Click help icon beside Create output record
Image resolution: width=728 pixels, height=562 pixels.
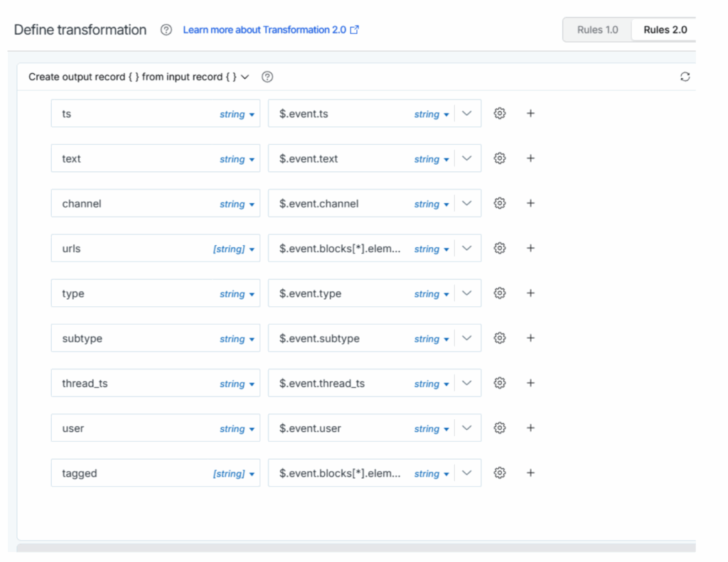[267, 77]
